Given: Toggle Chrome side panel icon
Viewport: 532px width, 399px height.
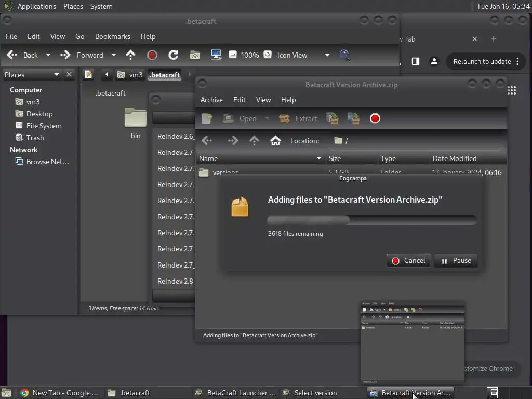Looking at the screenshot, I should pyautogui.click(x=415, y=61).
